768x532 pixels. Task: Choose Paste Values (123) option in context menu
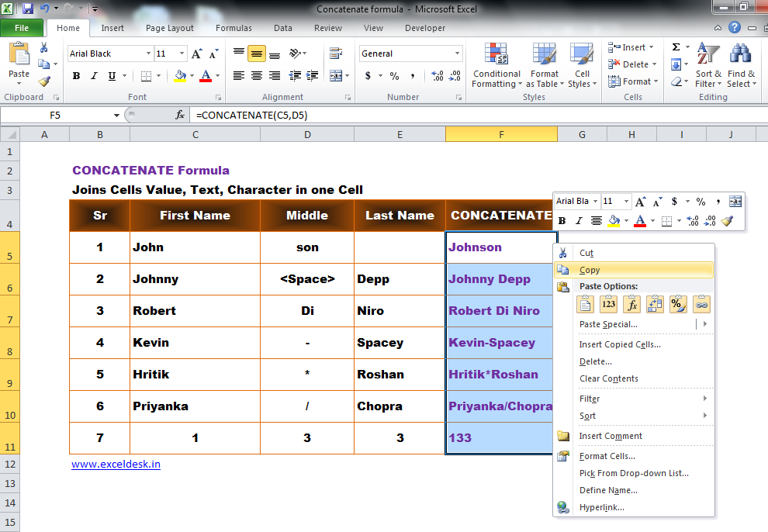(607, 304)
